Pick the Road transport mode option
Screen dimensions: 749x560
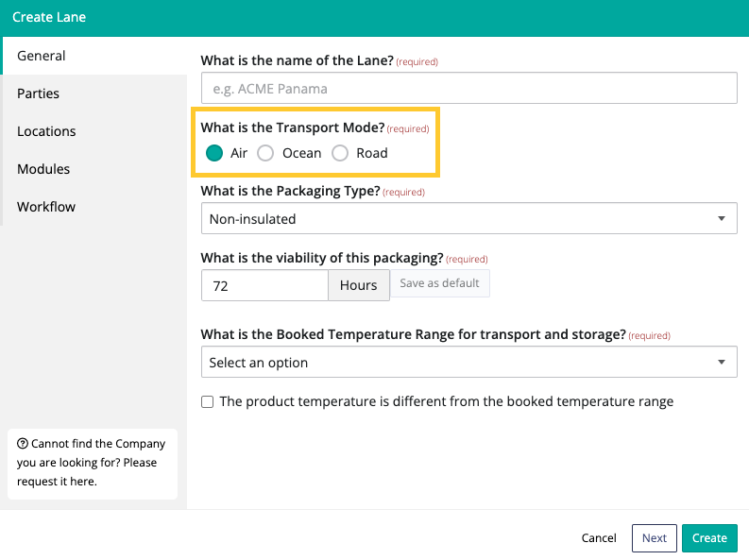pos(340,153)
